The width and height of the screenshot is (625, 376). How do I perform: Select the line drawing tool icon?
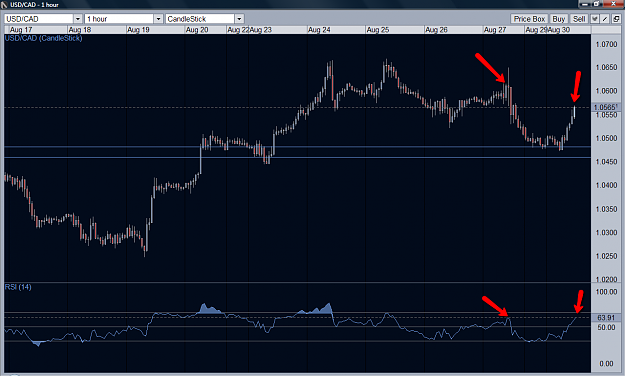tap(605, 19)
